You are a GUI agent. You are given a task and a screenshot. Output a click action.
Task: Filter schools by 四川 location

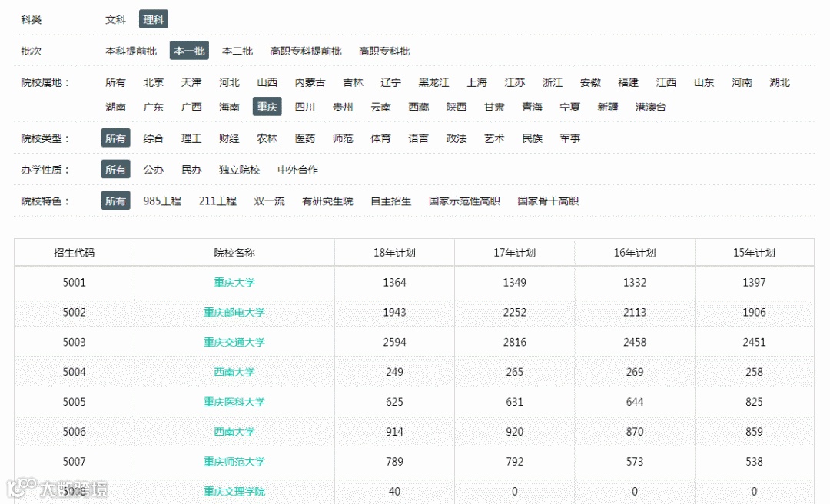(305, 107)
